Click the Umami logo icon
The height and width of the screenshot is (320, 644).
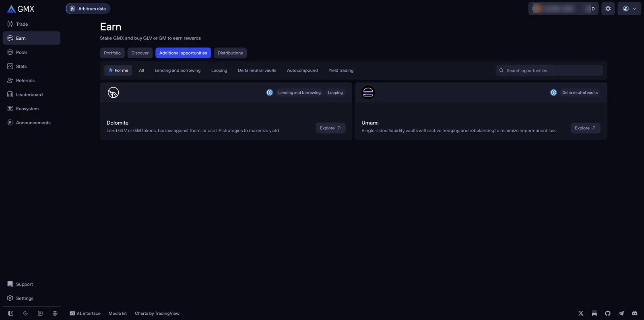coord(368,92)
